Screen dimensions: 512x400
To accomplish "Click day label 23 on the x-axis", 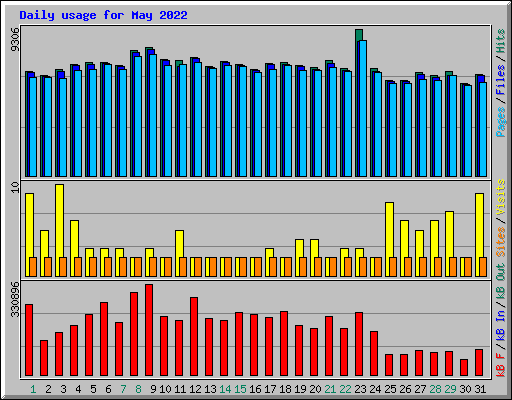I will click(360, 389).
